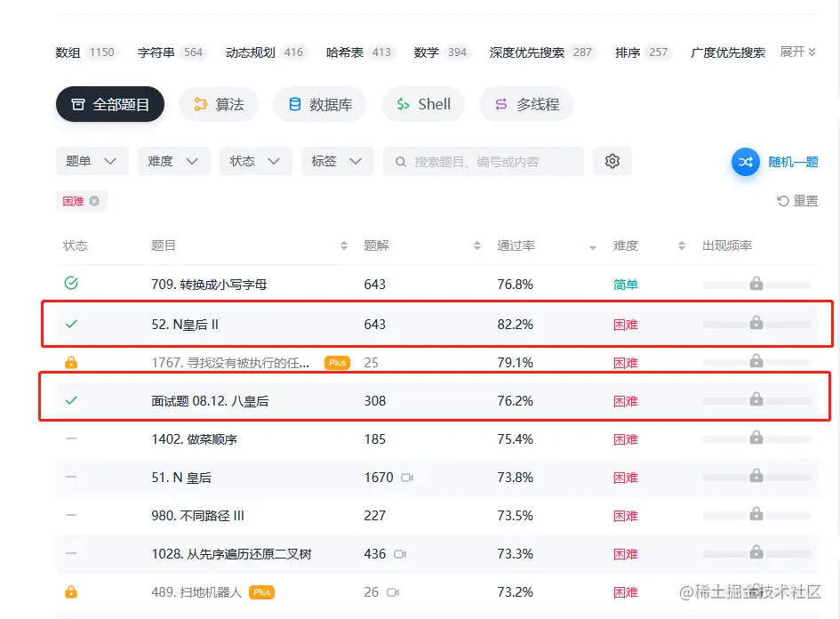The image size is (840, 619).
Task: Filter by 深度优先搜索 topic tag
Action: (541, 52)
